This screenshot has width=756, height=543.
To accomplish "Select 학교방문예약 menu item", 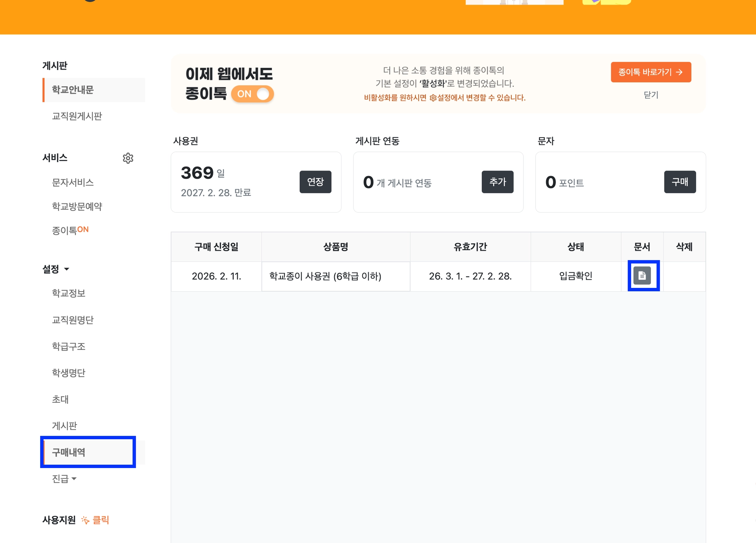I will click(x=77, y=206).
